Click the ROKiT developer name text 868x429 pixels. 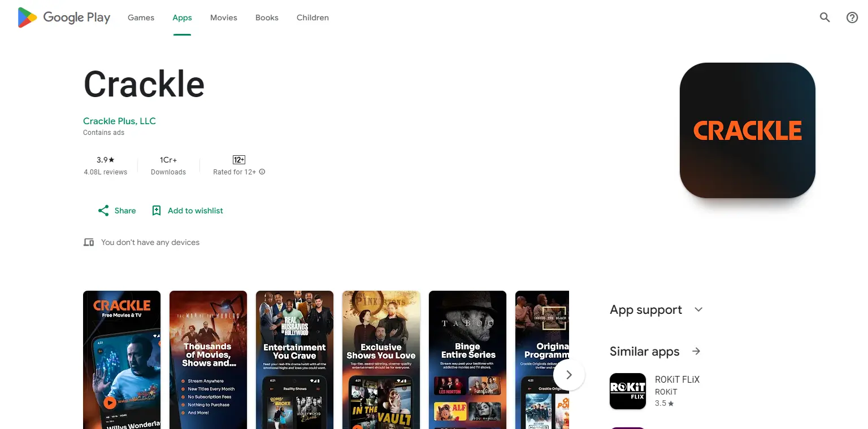pos(666,392)
